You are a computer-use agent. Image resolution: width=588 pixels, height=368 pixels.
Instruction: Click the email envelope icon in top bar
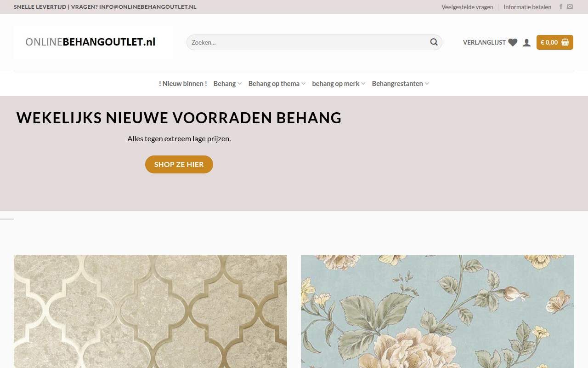[570, 6]
